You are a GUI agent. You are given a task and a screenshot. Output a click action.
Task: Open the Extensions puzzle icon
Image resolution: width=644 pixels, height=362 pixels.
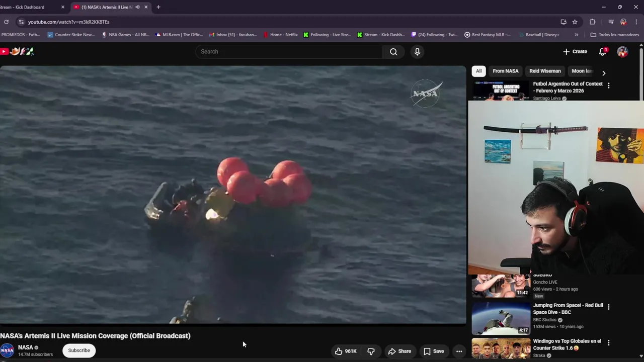pyautogui.click(x=592, y=22)
